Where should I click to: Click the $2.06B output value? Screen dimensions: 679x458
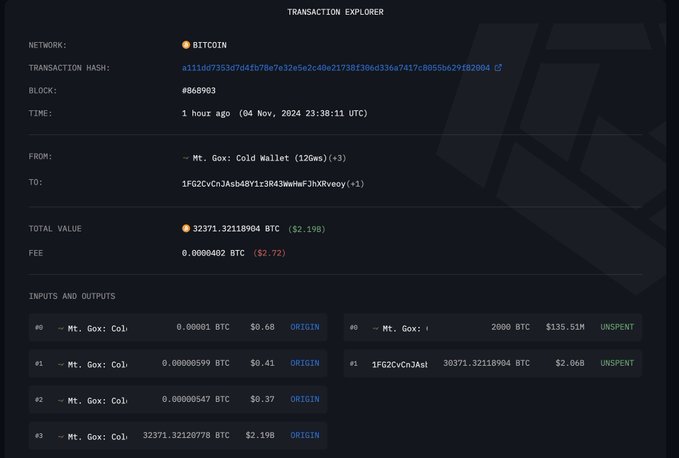click(570, 363)
